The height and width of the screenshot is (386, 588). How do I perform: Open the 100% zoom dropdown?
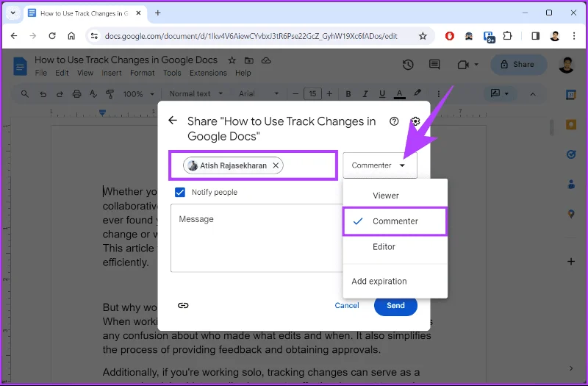(138, 94)
